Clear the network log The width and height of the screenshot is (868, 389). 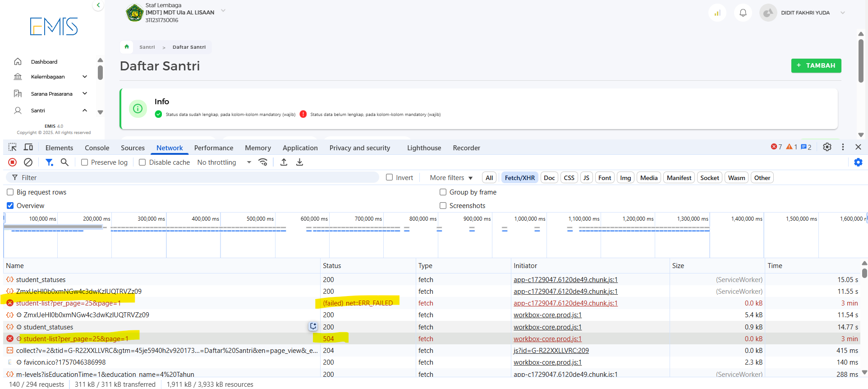[28, 162]
